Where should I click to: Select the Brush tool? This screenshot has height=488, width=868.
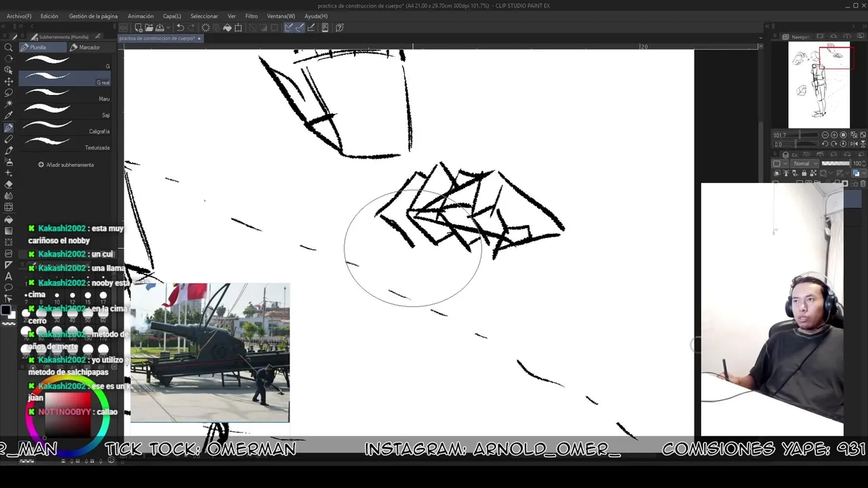point(9,150)
